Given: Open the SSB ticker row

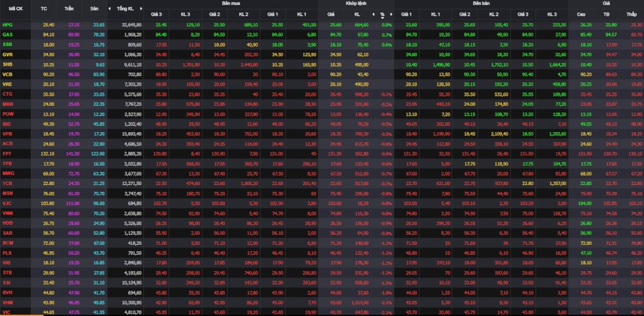Looking at the screenshot, I should tap(8, 45).
